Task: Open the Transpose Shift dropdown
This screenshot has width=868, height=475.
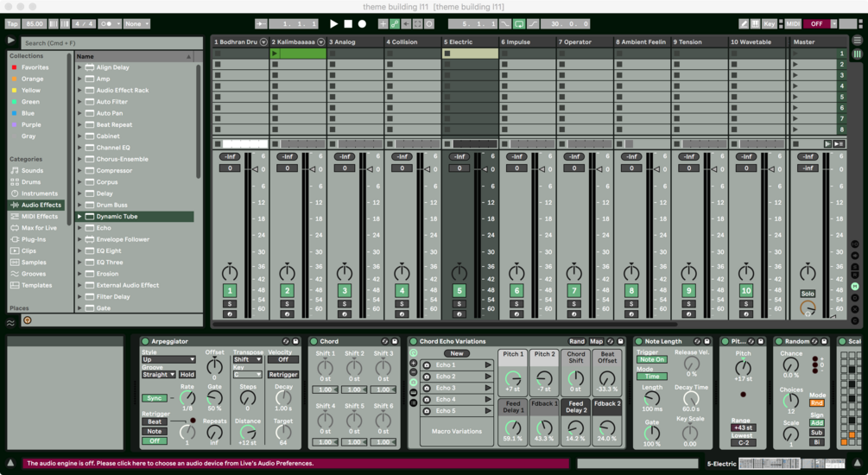Action: click(247, 360)
